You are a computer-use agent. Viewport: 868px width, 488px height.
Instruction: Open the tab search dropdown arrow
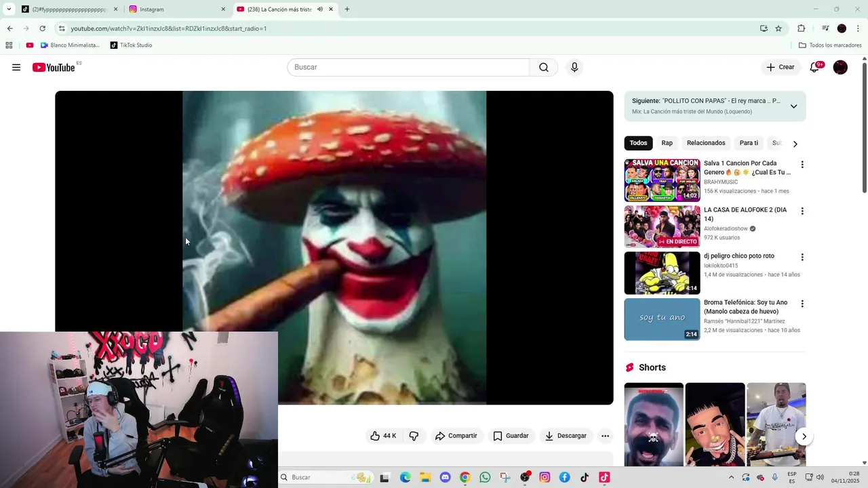9,9
